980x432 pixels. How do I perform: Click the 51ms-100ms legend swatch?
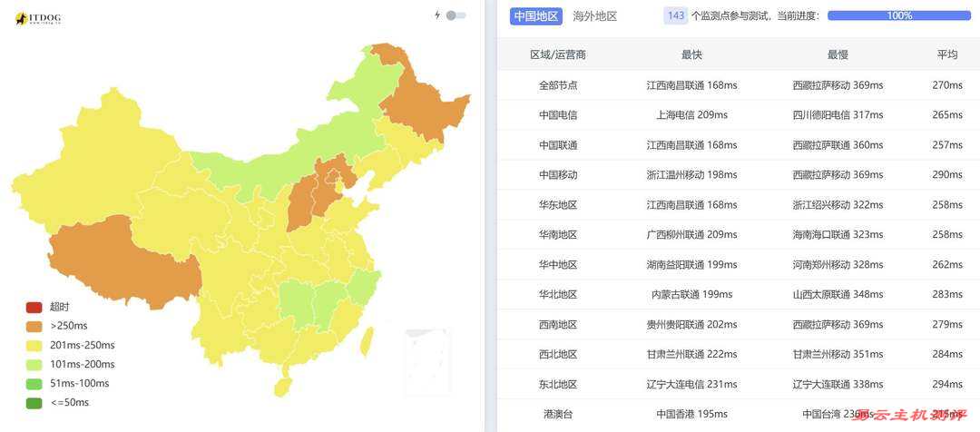[x=34, y=383]
